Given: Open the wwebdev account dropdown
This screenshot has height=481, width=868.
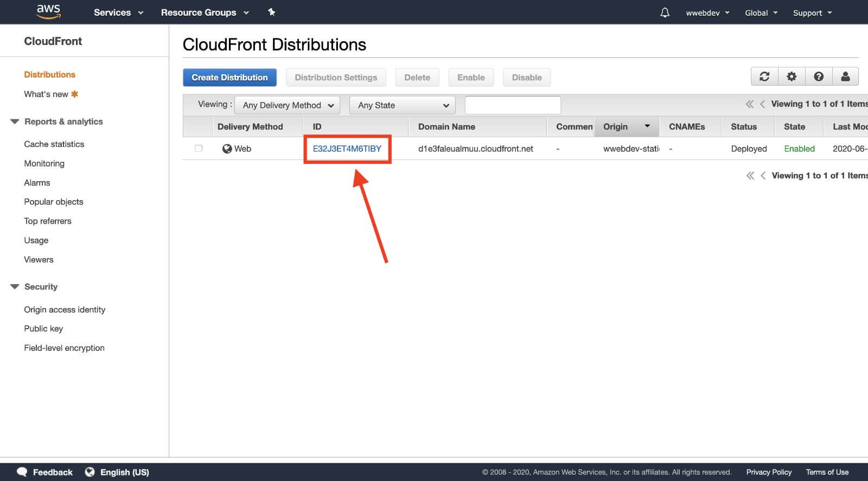Looking at the screenshot, I should click(707, 12).
